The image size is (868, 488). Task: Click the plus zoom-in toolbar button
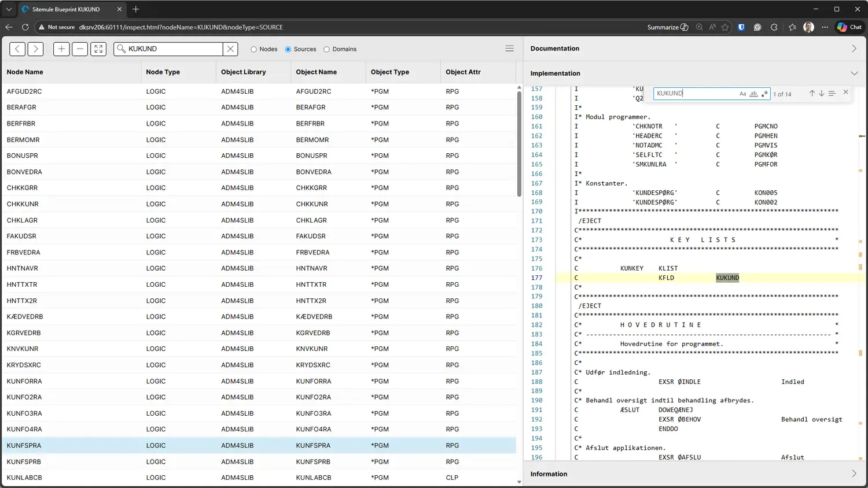[61, 49]
